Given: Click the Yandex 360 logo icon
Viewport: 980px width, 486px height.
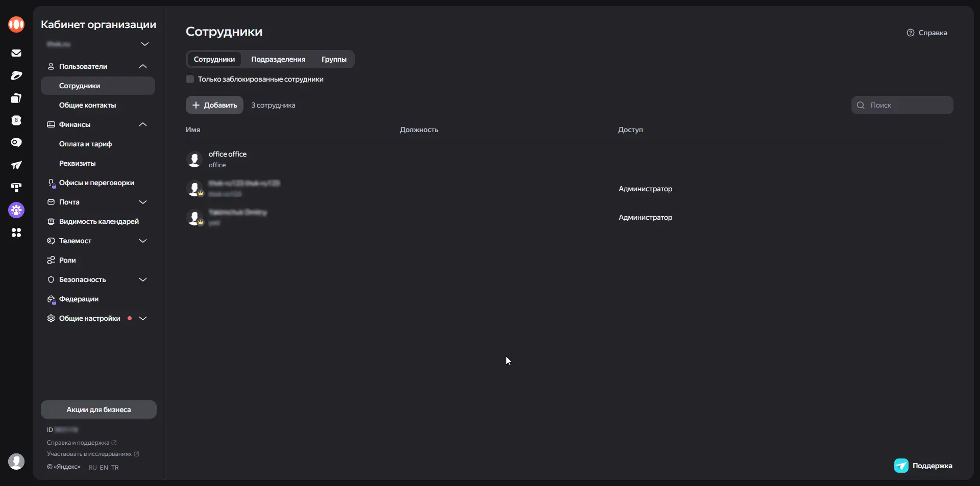Looking at the screenshot, I should point(16,24).
